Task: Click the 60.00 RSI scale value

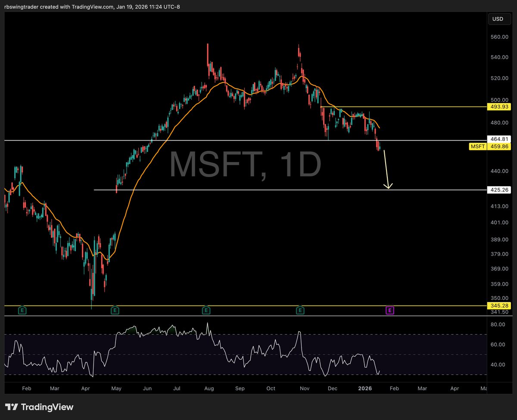Action: [x=499, y=344]
